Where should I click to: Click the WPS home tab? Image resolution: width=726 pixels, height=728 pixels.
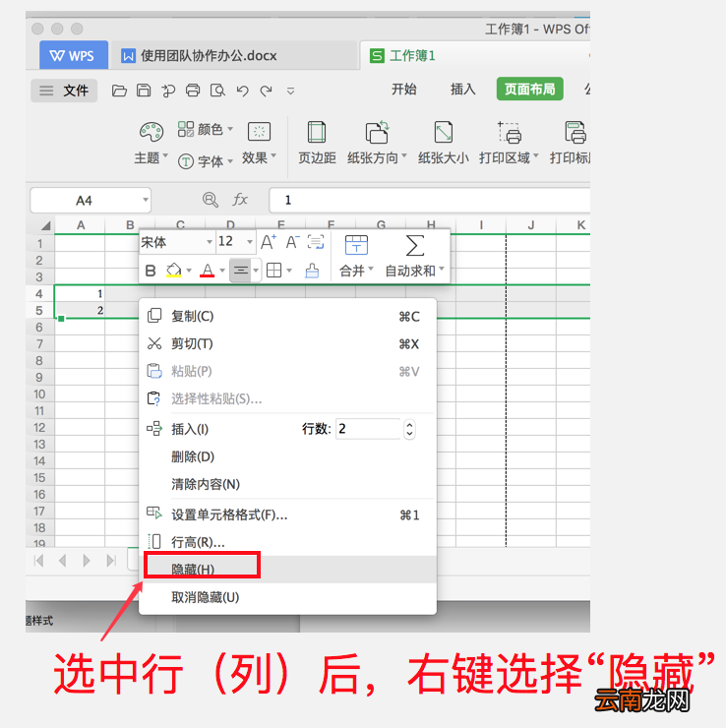click(x=74, y=55)
